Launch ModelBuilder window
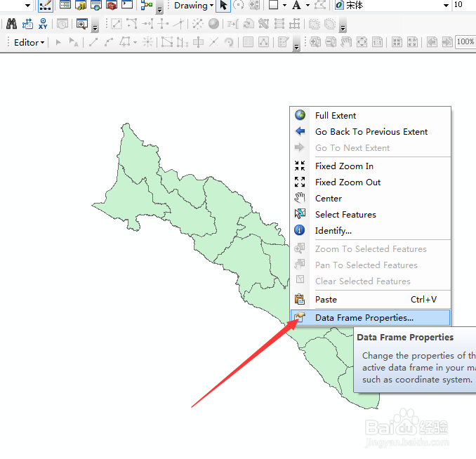476x459 pixels. pyautogui.click(x=147, y=5)
